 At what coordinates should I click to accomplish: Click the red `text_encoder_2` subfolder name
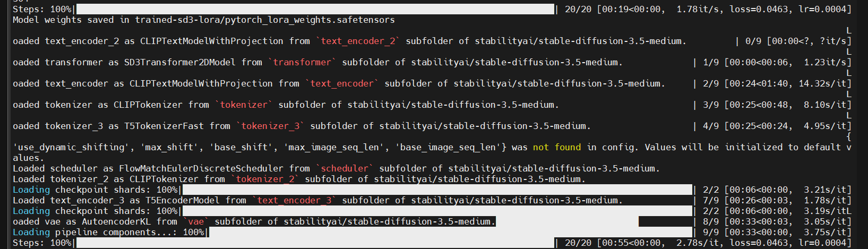point(358,41)
